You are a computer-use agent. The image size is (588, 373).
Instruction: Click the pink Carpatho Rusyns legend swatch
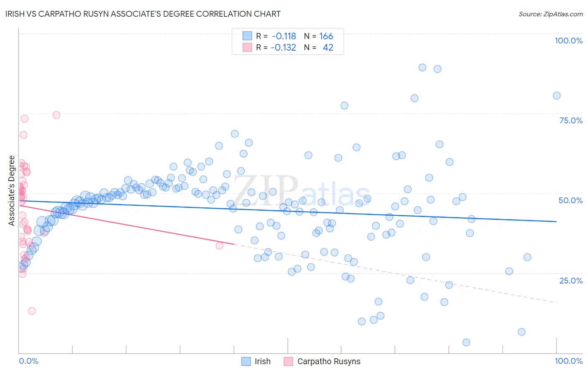288,361
